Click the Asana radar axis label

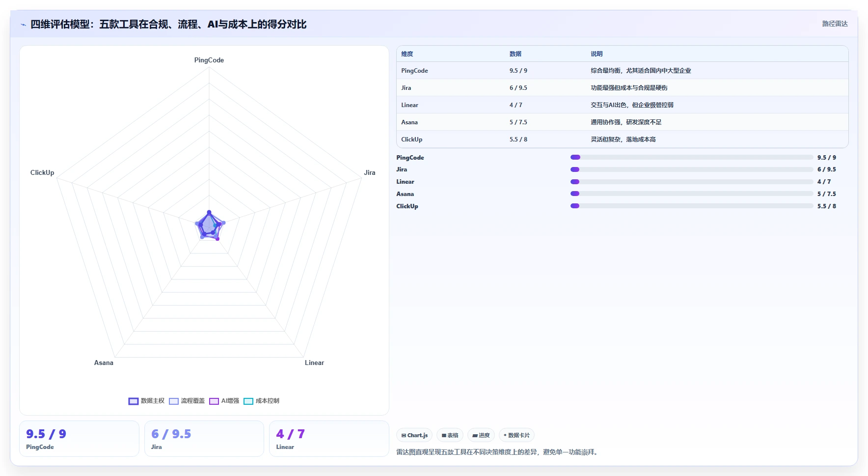tap(104, 363)
